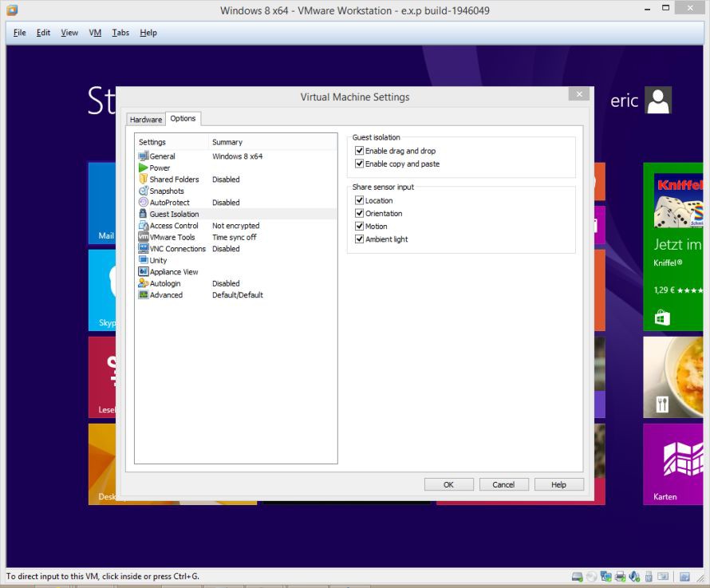This screenshot has height=588, width=710.
Task: Click the Appliance View icon
Action: 143,271
